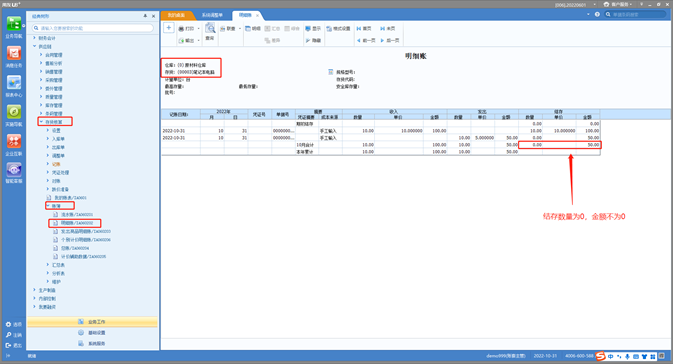Expand the 凭证处理 tree node
This screenshot has width=673, height=364.
(x=48, y=172)
